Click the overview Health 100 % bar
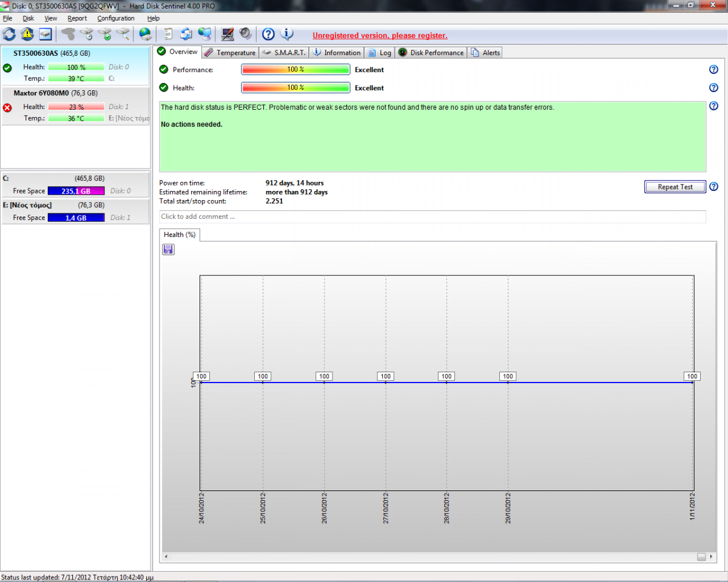Viewport: 728px width, 582px height. click(x=295, y=88)
